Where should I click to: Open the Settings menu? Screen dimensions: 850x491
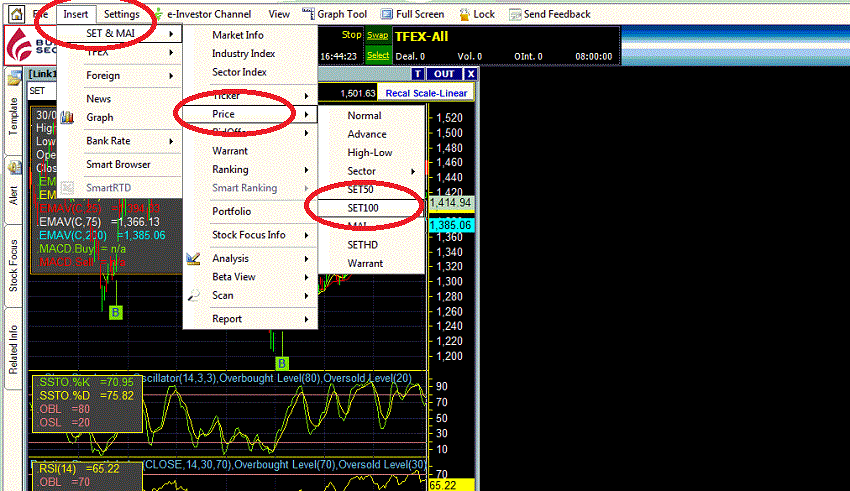click(121, 15)
